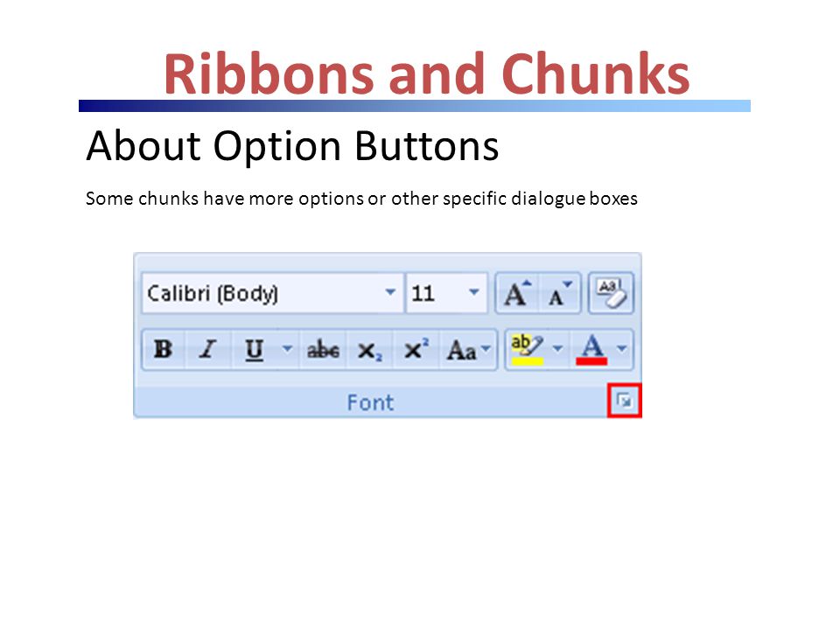
Task: Click the Shrink Font button
Action: tap(560, 293)
